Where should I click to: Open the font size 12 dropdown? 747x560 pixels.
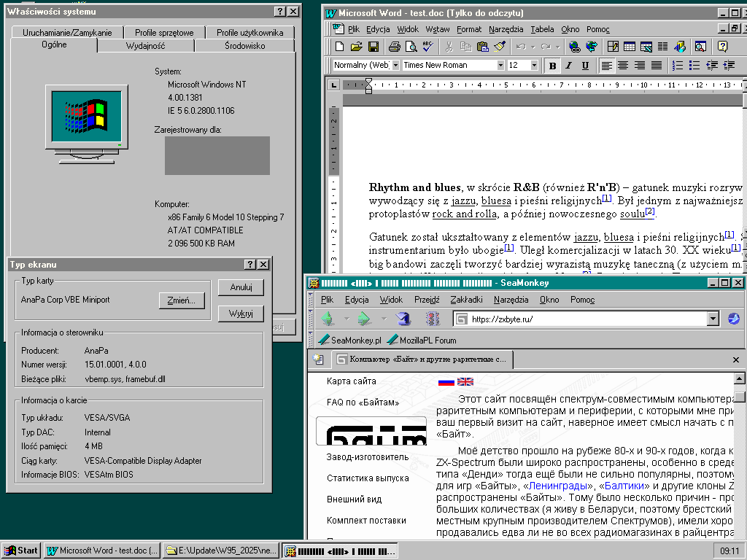(x=535, y=65)
